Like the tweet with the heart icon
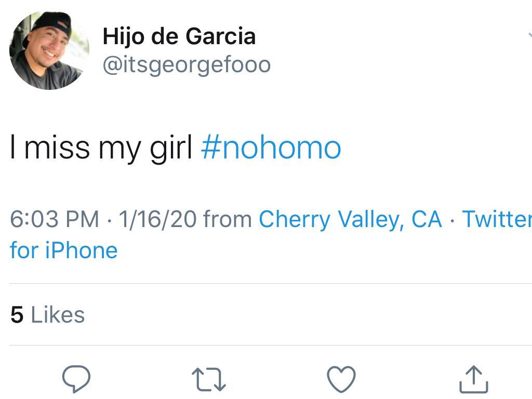 pyautogui.click(x=341, y=378)
